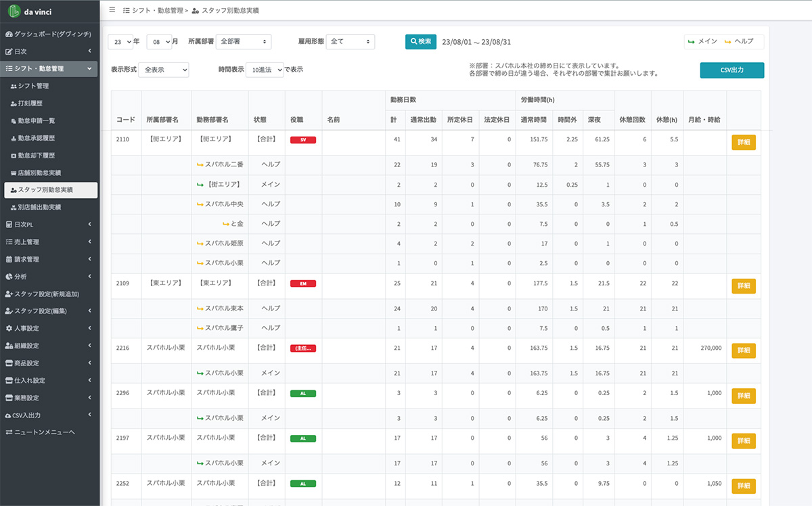Click 詳細 button for staff code 2197
This screenshot has height=506, width=812.
click(743, 441)
